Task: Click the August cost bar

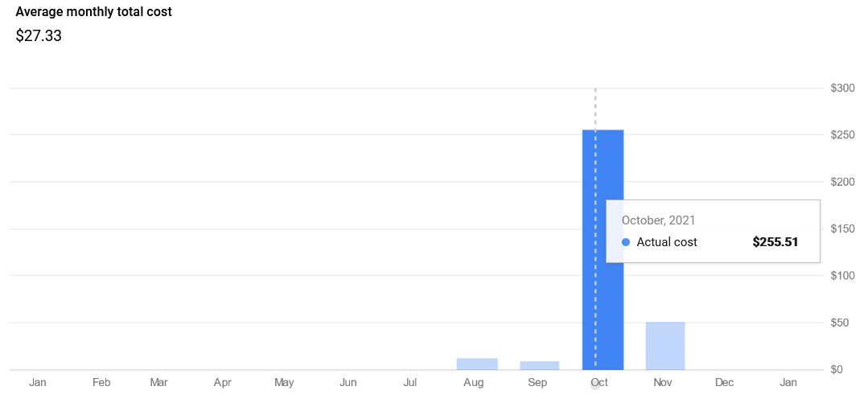Action: pyautogui.click(x=477, y=364)
